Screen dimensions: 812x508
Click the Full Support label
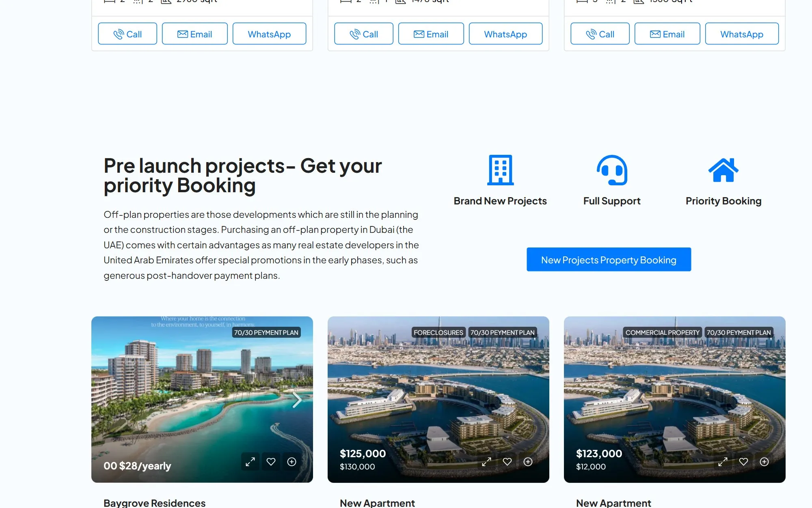click(x=612, y=201)
